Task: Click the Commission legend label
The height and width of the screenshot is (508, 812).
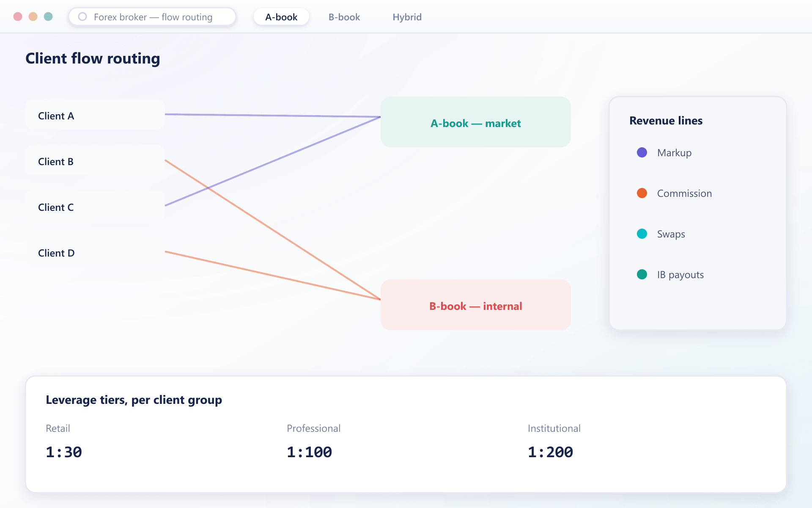Action: tap(684, 193)
